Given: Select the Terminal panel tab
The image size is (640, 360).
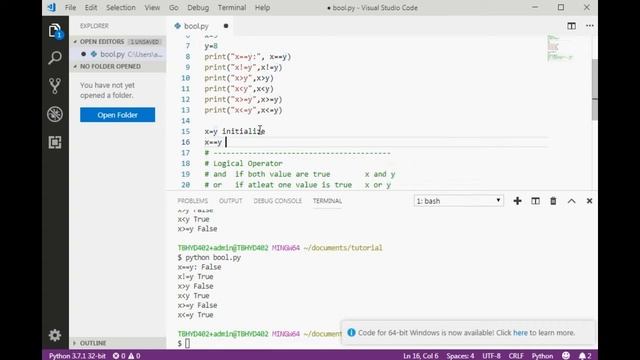Looking at the screenshot, I should (x=327, y=201).
